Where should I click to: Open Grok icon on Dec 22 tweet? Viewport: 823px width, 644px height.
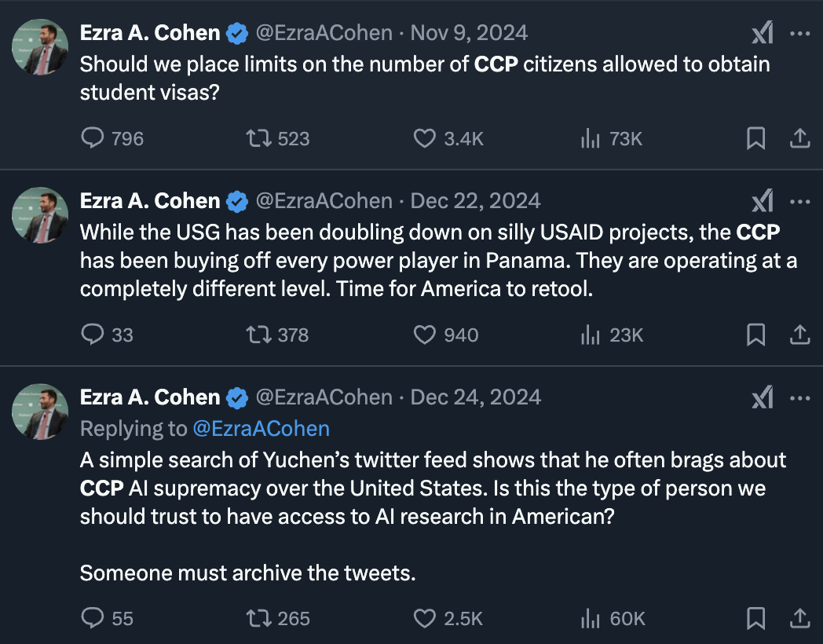pyautogui.click(x=763, y=201)
